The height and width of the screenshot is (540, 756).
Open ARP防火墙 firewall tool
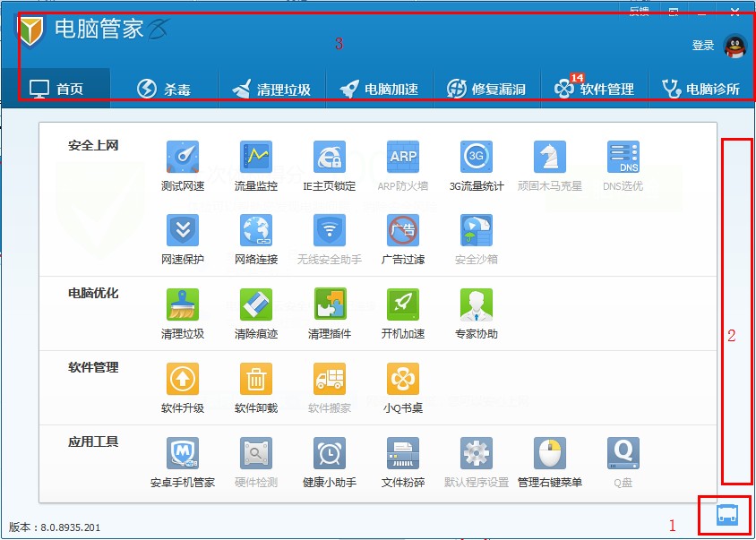[402, 167]
